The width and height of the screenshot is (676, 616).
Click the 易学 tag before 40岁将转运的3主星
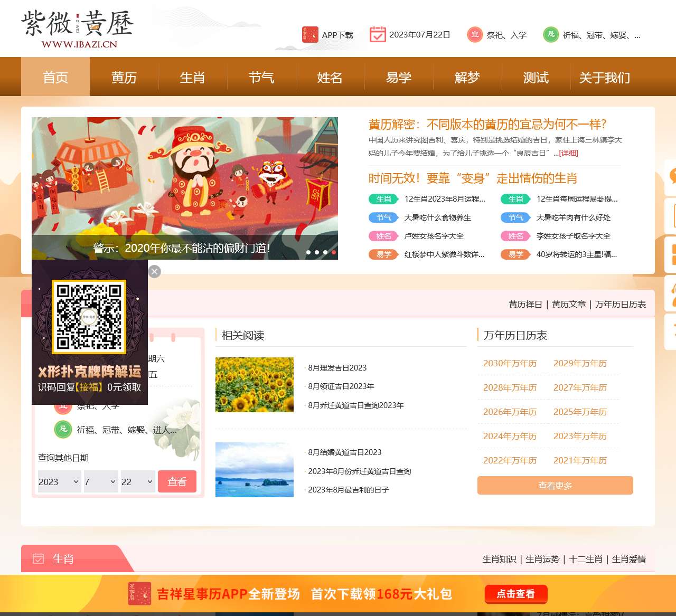(x=515, y=254)
